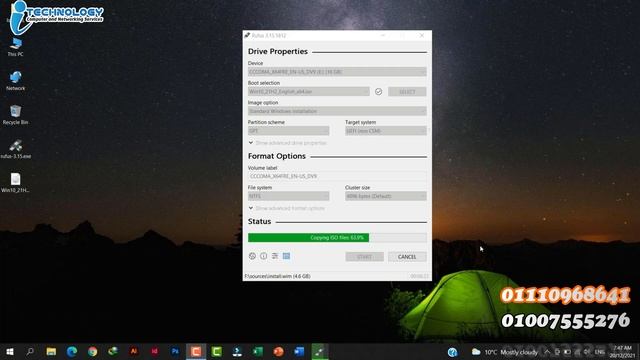Open the Target system dropdown
The width and height of the screenshot is (640, 360).
pos(386,131)
